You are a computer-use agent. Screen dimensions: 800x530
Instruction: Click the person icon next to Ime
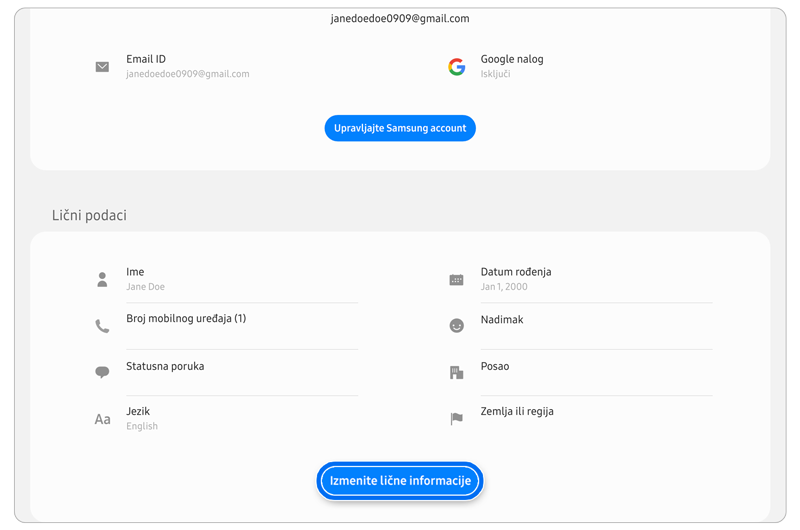coord(102,279)
